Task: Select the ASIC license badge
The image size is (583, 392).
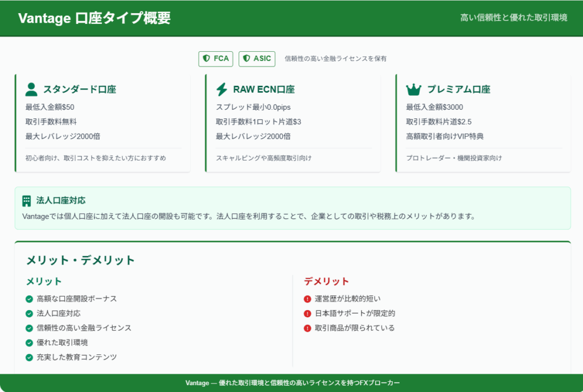Action: [257, 59]
